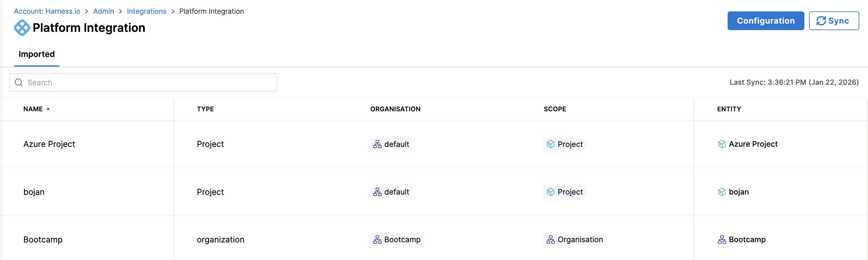This screenshot has width=868, height=260.
Task: Click the Sync button
Action: (x=834, y=20)
